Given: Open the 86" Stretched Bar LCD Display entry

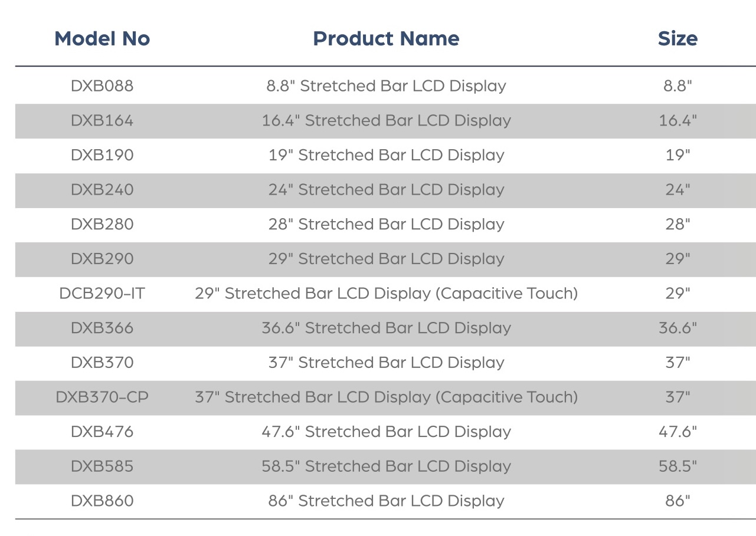Looking at the screenshot, I should (x=386, y=501).
